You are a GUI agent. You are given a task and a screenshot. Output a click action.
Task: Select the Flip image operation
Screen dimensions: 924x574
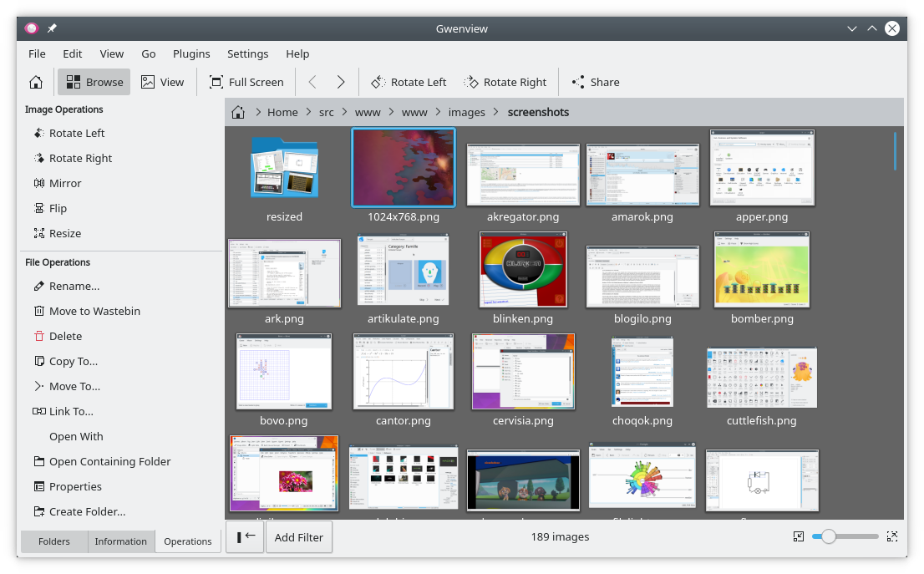58,208
